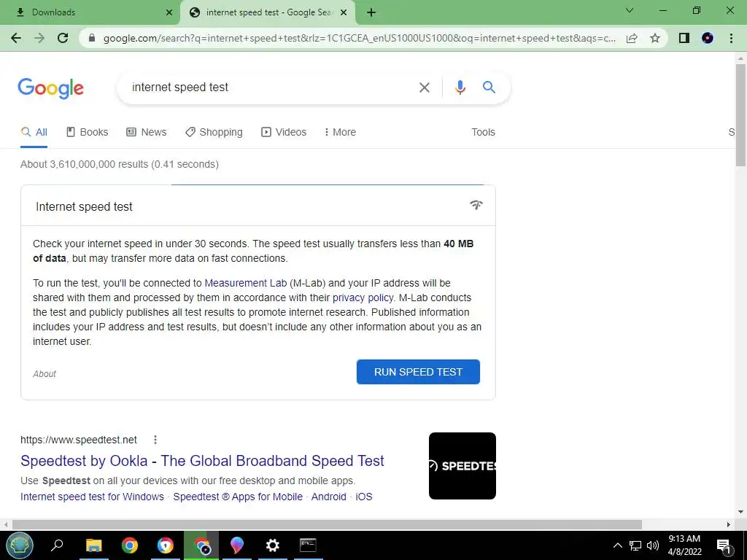Open network status in system tray
The height and width of the screenshot is (560, 747).
(635, 545)
